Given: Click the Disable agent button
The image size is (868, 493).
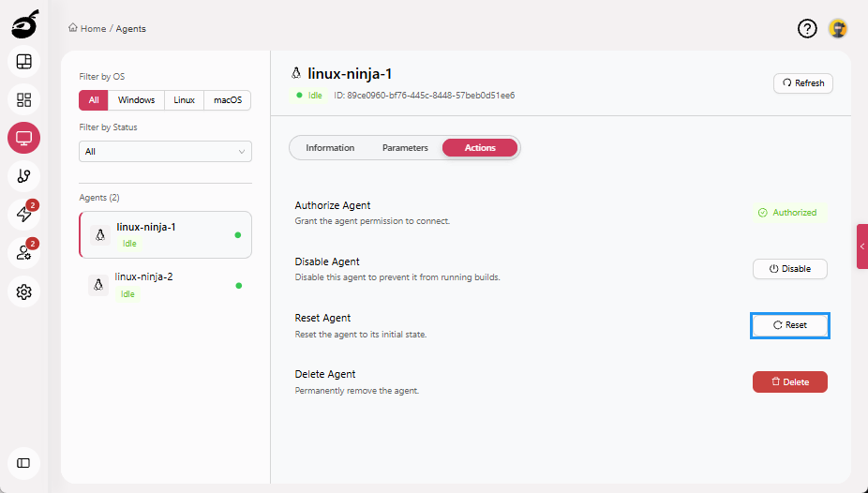Looking at the screenshot, I should [x=790, y=269].
